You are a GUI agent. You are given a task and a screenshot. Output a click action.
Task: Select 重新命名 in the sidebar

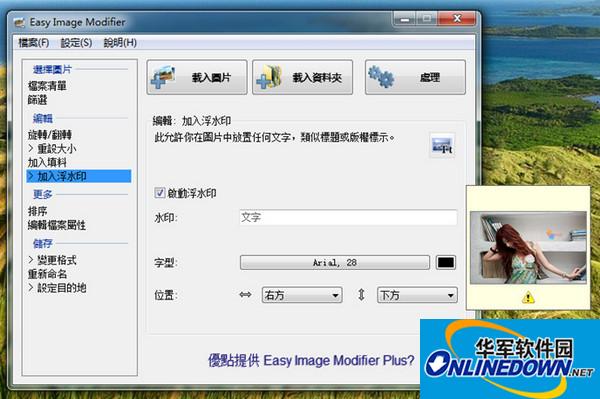tap(47, 274)
